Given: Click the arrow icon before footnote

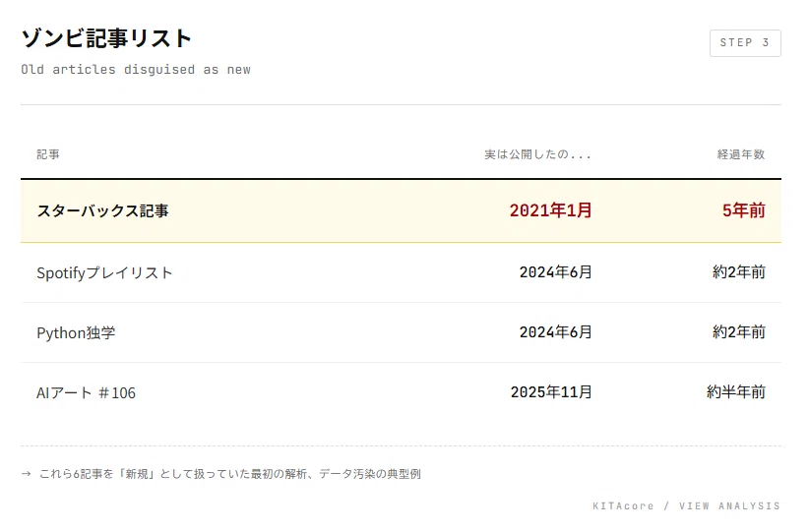Looking at the screenshot, I should 27,474.
